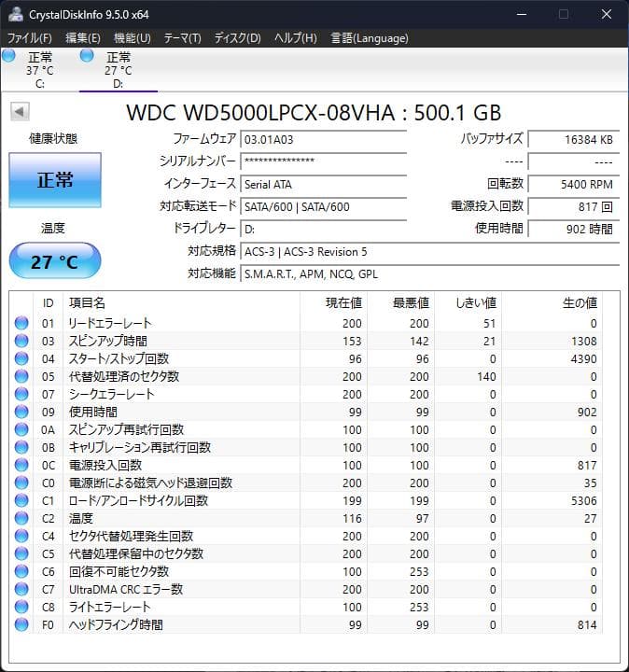Open the ヘルプ(H) menu
Image resolution: width=629 pixels, height=672 pixels.
click(296, 38)
